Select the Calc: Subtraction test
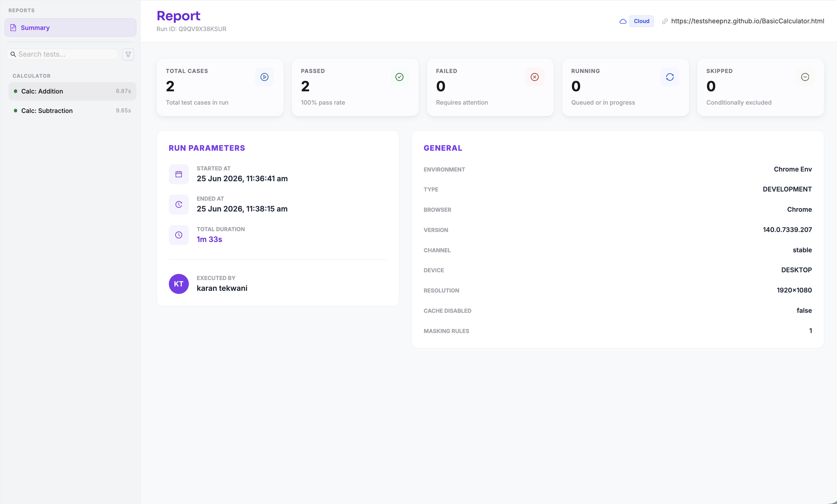The width and height of the screenshot is (837, 504). (72, 111)
